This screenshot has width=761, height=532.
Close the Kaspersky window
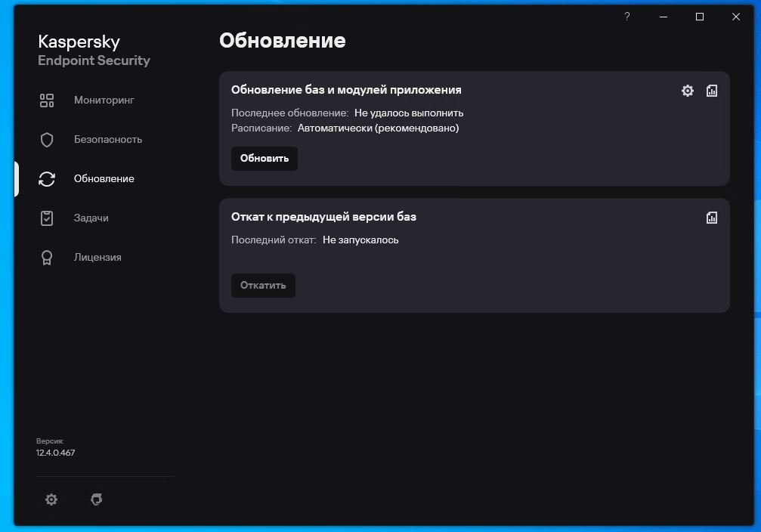click(736, 17)
